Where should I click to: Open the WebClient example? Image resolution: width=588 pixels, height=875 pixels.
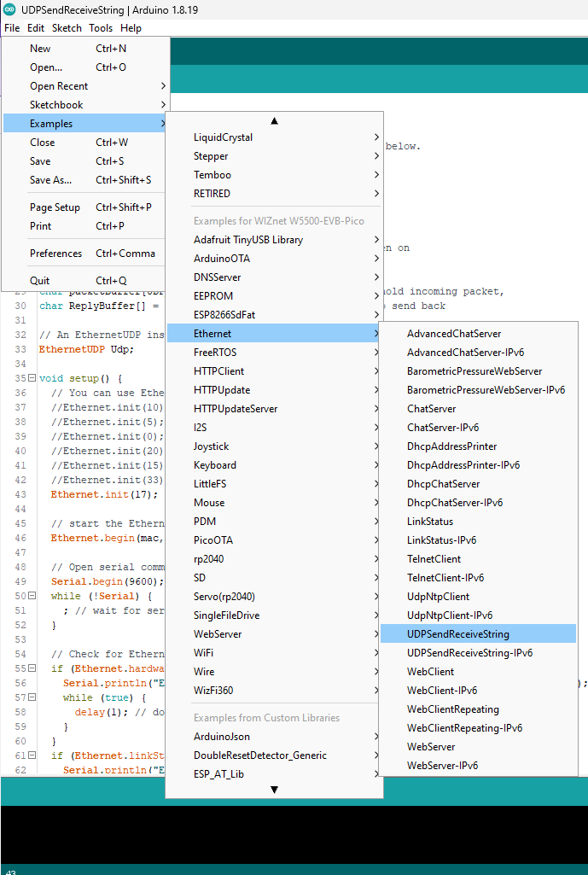[478, 672]
